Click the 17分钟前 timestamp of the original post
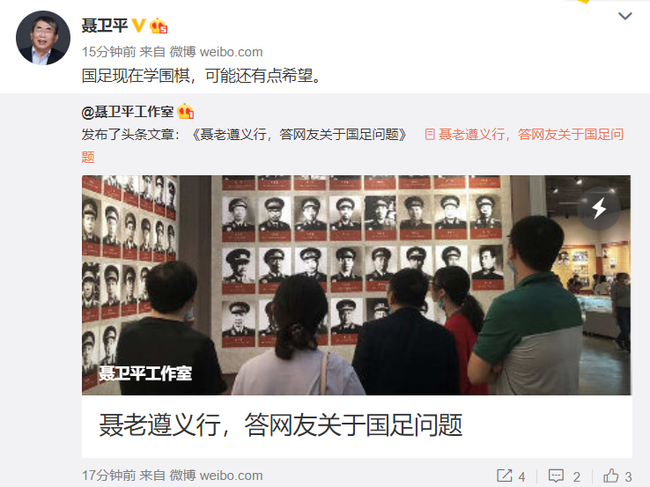650x487 pixels. pos(109,475)
